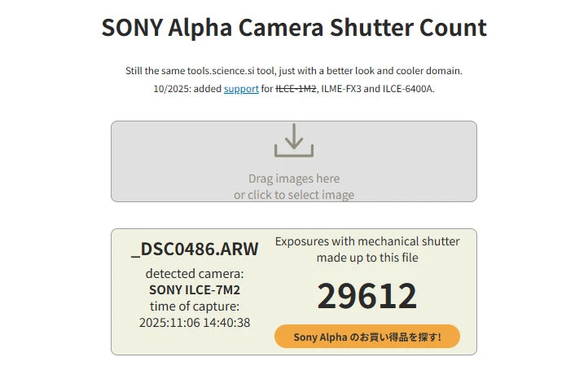Click the 'time of capture:' label
This screenshot has width=588, height=375.
(195, 306)
